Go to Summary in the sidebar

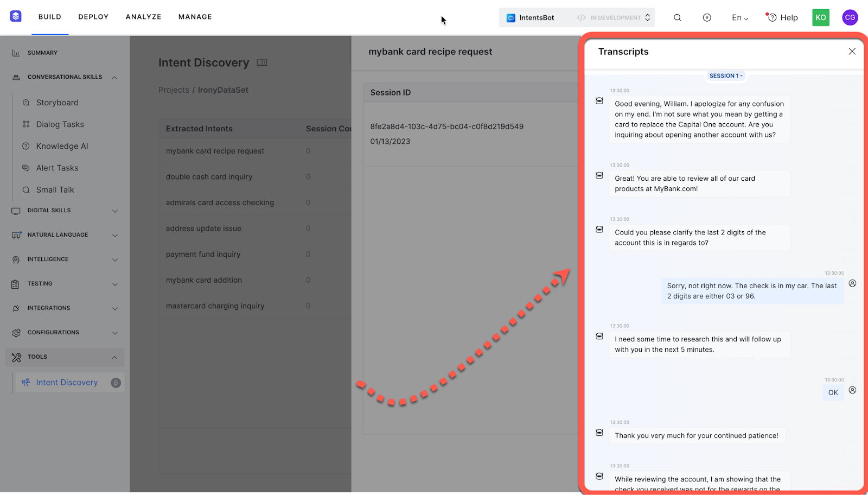pos(42,53)
